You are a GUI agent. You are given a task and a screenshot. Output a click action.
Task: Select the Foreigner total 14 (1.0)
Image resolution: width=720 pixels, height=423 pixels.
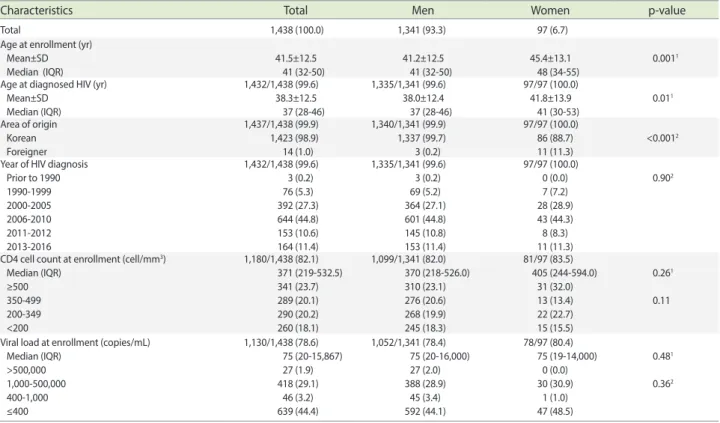(298, 152)
